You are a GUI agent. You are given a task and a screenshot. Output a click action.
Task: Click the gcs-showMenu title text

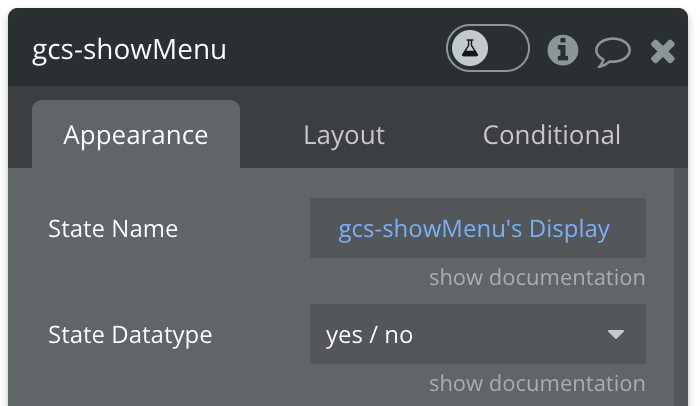129,49
